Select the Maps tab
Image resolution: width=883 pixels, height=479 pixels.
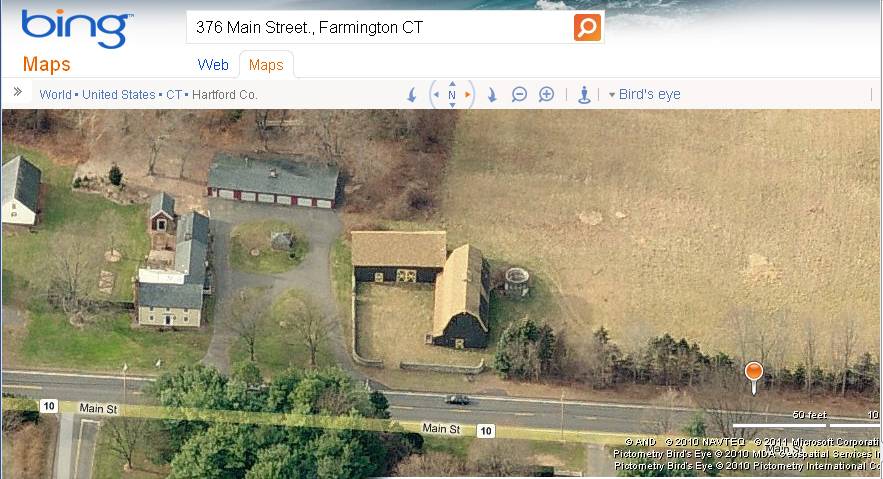pos(266,65)
